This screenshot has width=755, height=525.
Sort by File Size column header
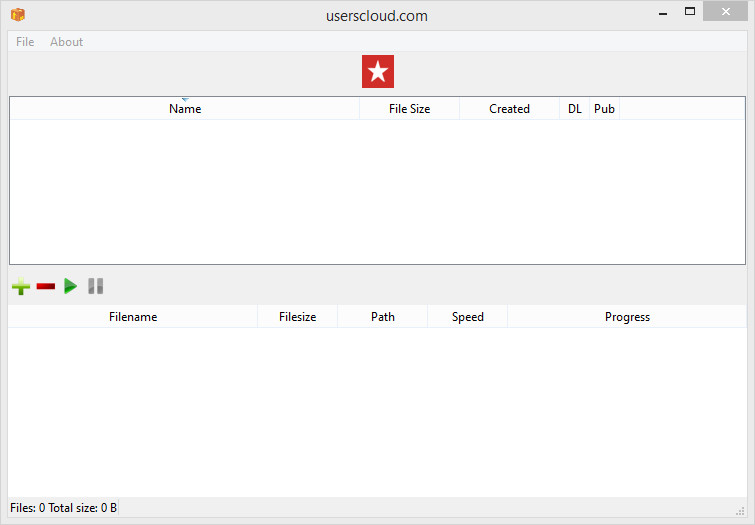pyautogui.click(x=409, y=108)
